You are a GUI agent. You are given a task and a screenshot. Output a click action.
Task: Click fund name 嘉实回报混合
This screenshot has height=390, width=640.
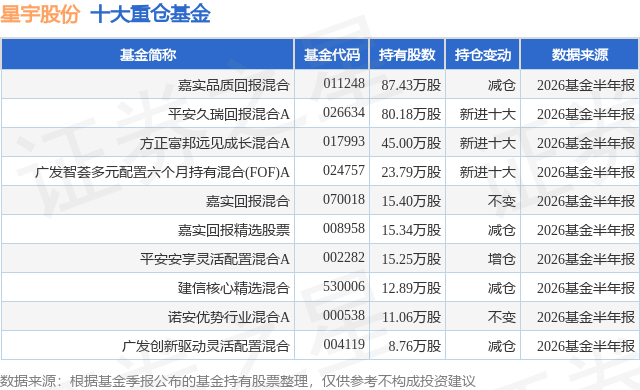point(248,201)
